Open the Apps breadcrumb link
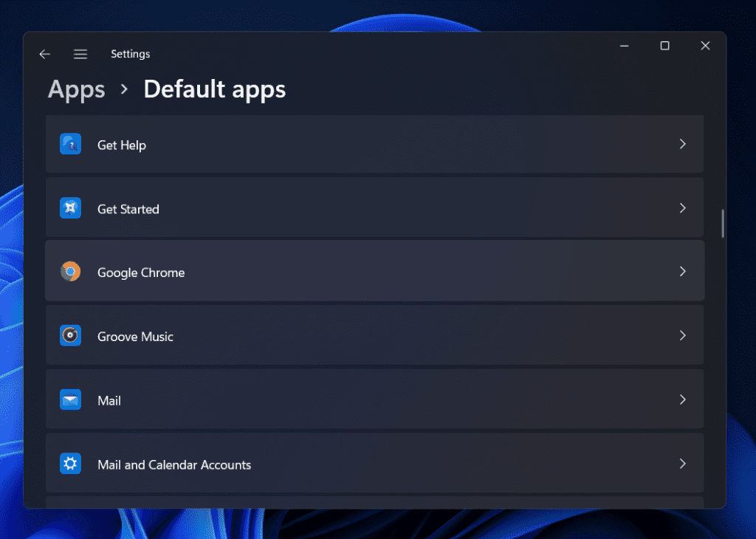Screen dimensions: 756x539 coord(76,89)
